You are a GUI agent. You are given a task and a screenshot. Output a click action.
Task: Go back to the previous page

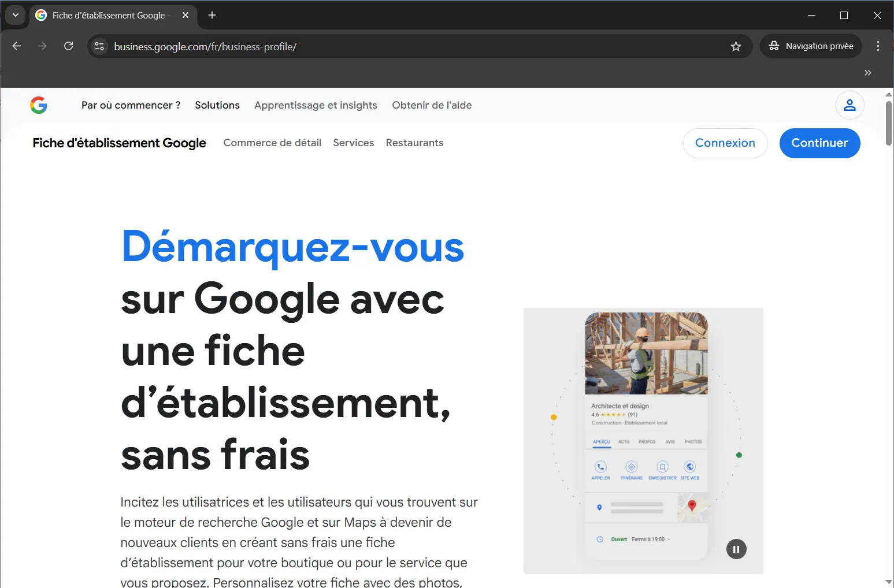[x=17, y=46]
